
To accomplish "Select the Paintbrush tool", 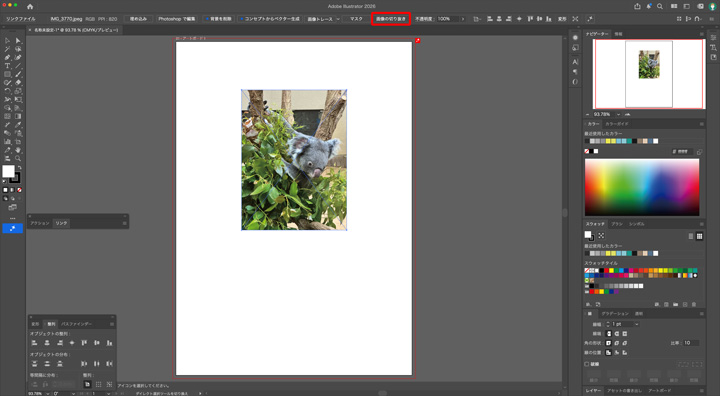I will pos(18,74).
